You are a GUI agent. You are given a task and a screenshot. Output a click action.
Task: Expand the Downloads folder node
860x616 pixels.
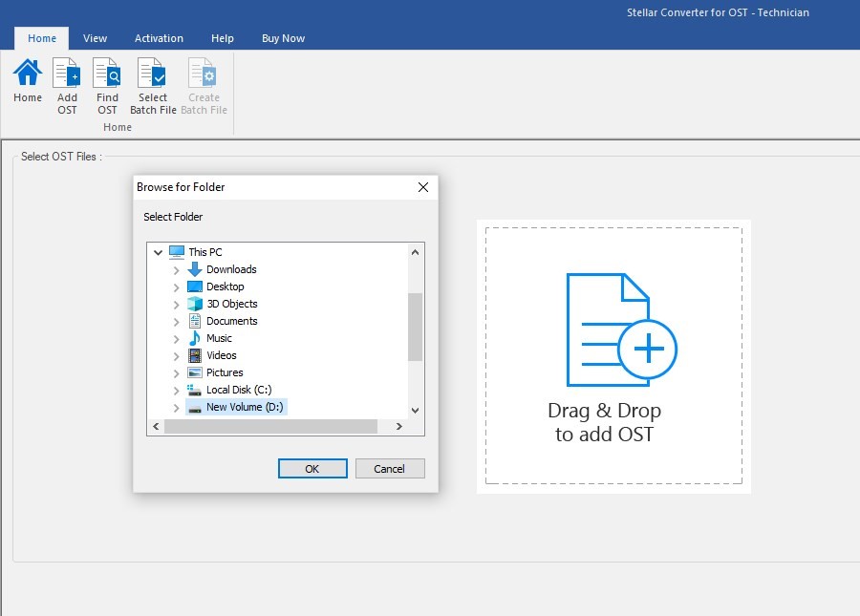(x=176, y=270)
